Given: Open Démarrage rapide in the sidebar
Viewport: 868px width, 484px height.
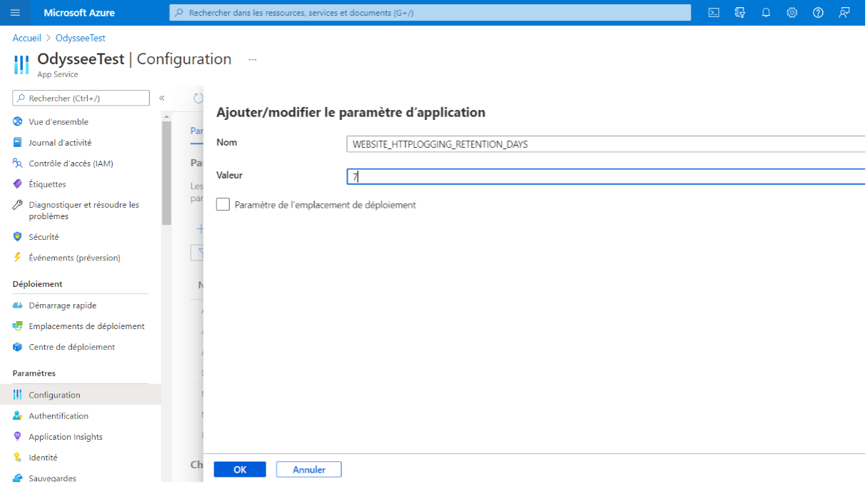Looking at the screenshot, I should coord(62,306).
